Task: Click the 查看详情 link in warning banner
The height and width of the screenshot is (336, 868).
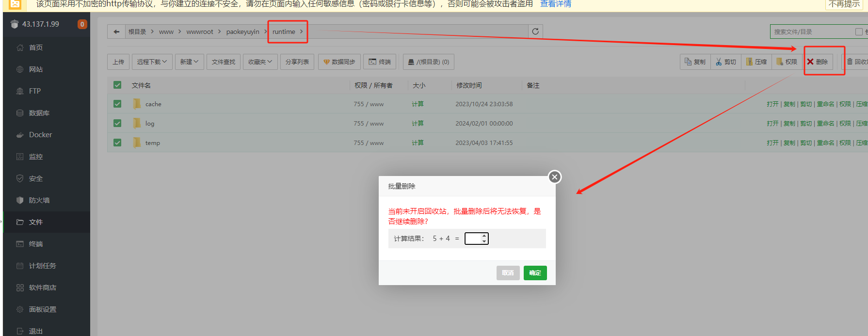Action: click(556, 4)
